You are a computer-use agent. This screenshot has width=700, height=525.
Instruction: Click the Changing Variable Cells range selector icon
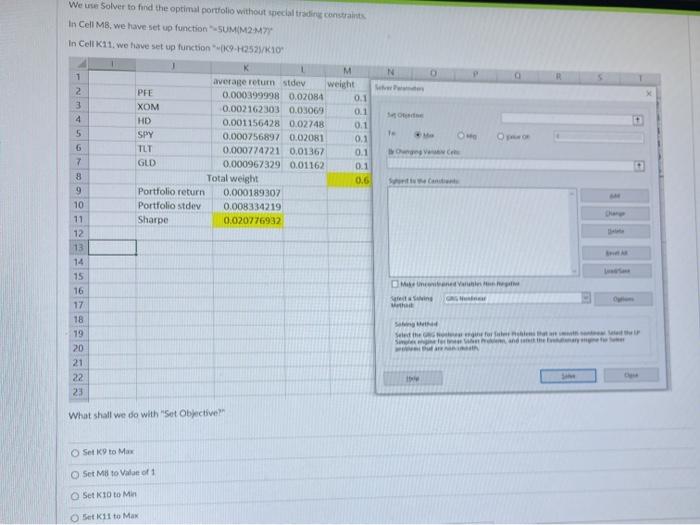(639, 166)
